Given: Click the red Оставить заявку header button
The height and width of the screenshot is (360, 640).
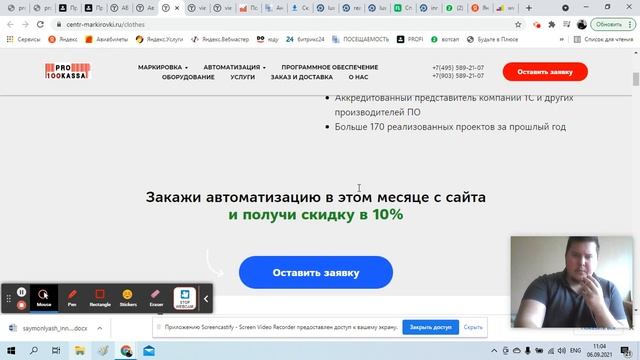Looking at the screenshot, I should pos(545,72).
